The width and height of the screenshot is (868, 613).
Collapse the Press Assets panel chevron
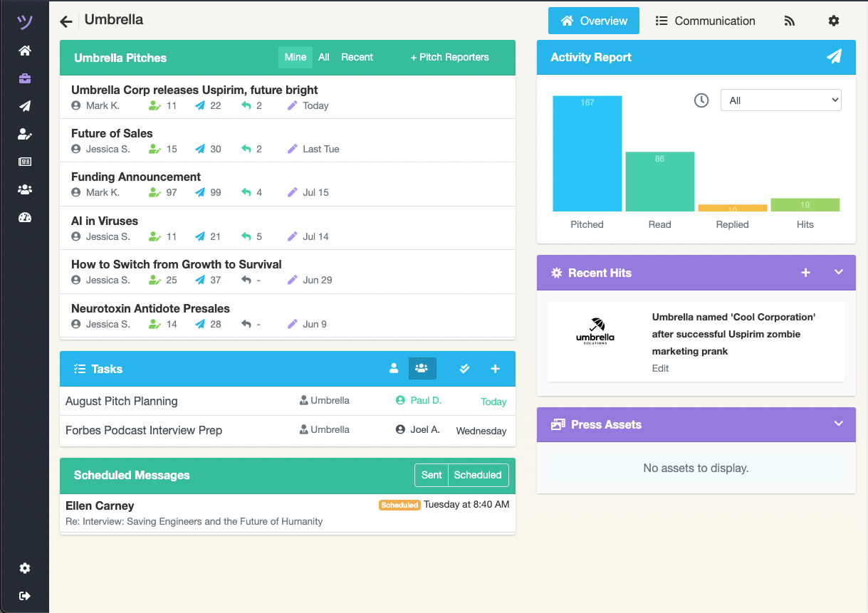point(839,424)
